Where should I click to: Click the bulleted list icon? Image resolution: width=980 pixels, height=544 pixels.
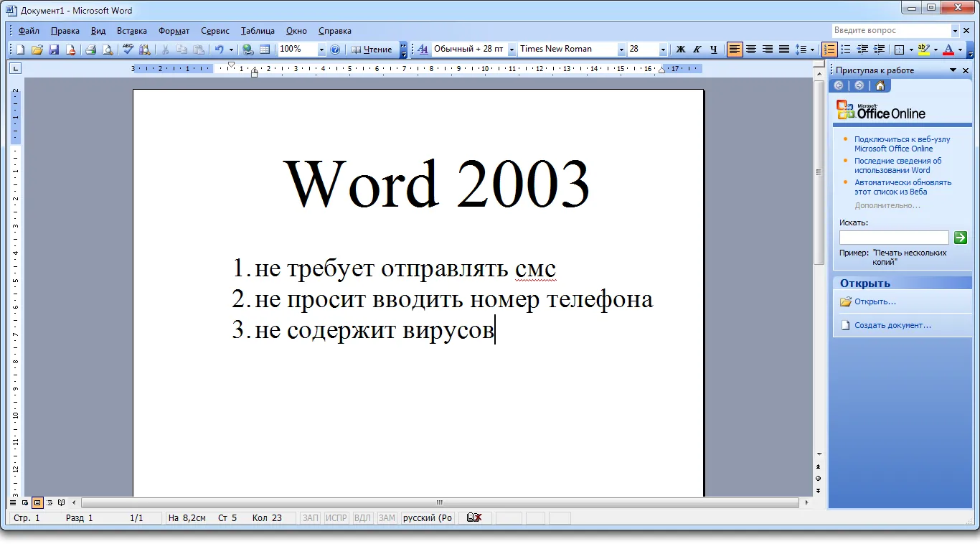pyautogui.click(x=846, y=50)
